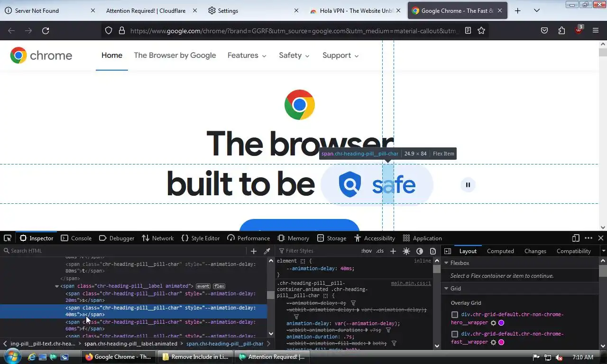Click the Chrome logo in the site header
Viewport: 607px width, 364px height.
click(41, 55)
